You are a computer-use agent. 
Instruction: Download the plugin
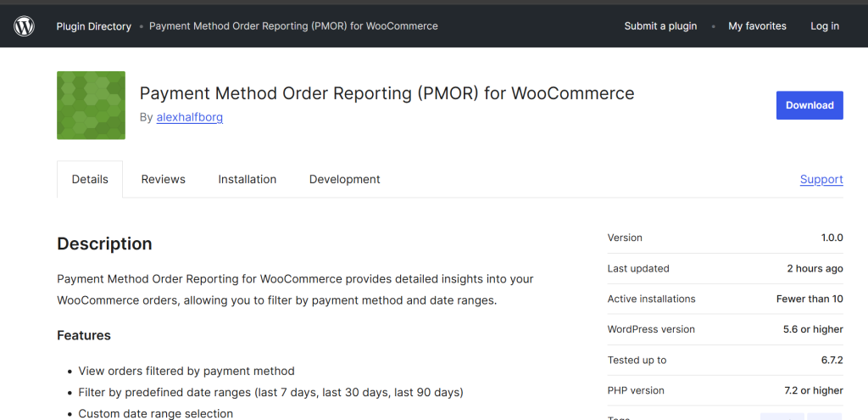810,105
